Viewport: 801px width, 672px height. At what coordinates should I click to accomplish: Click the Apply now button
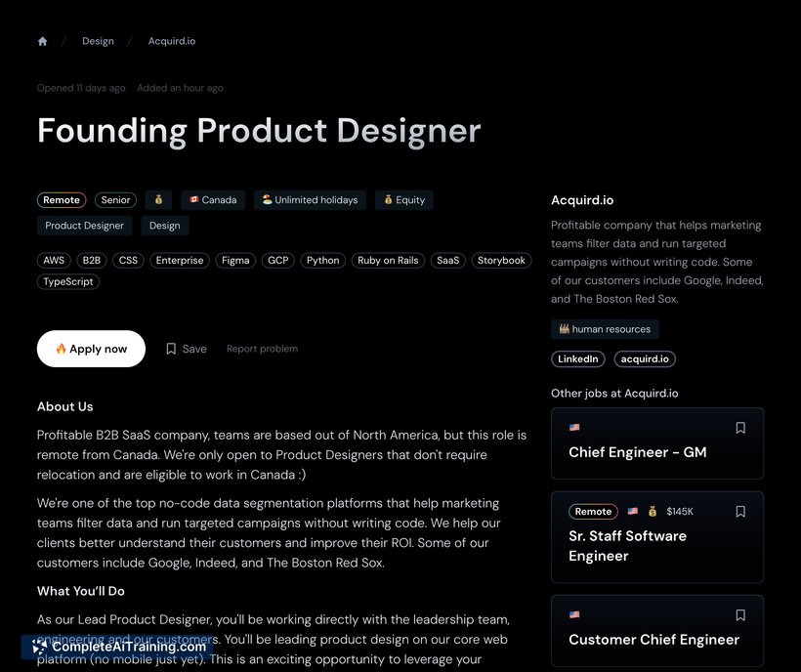(x=91, y=349)
